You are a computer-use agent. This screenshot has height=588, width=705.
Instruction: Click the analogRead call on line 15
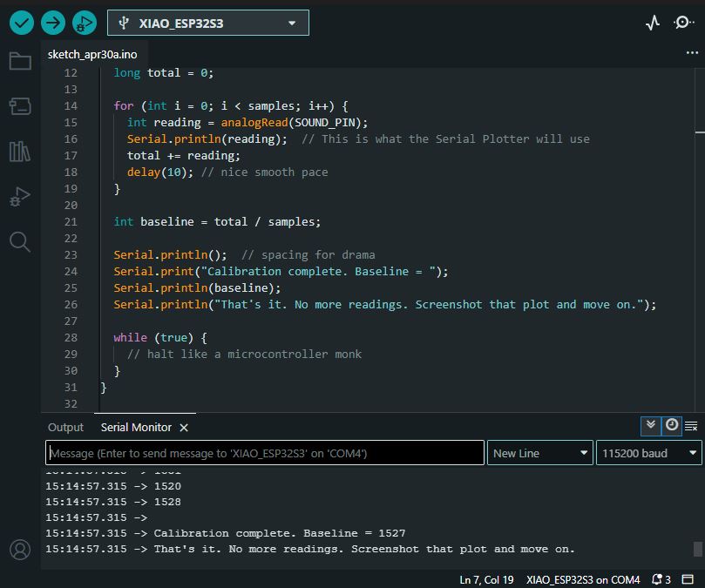coord(254,122)
